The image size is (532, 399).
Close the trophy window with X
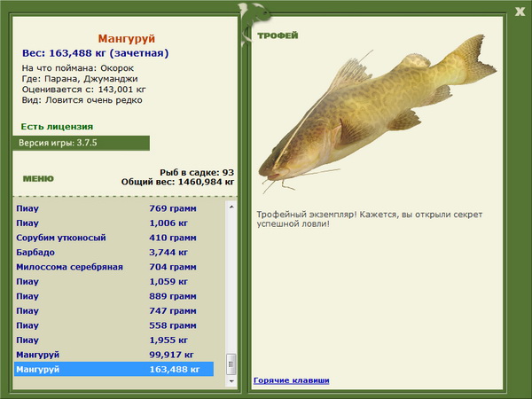click(520, 12)
